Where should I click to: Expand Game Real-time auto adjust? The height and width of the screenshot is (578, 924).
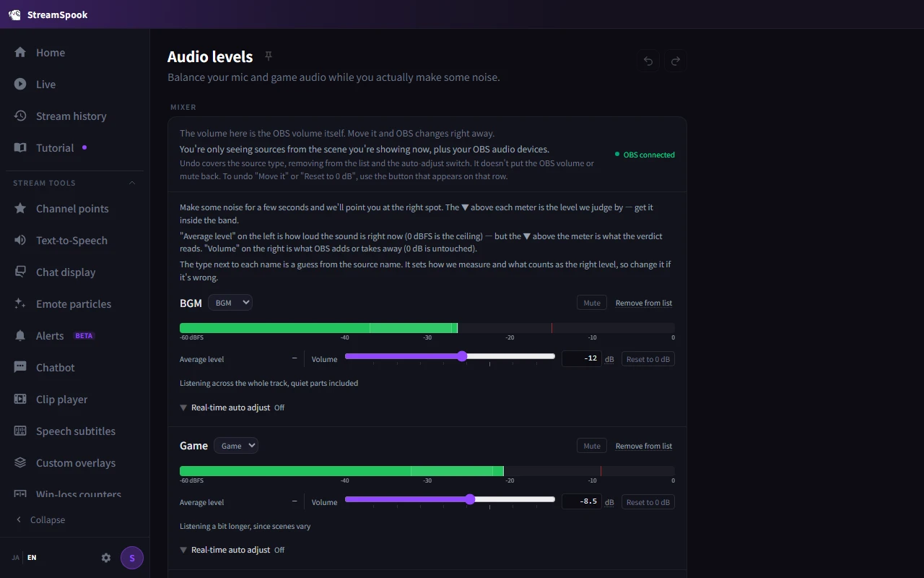[232, 550]
